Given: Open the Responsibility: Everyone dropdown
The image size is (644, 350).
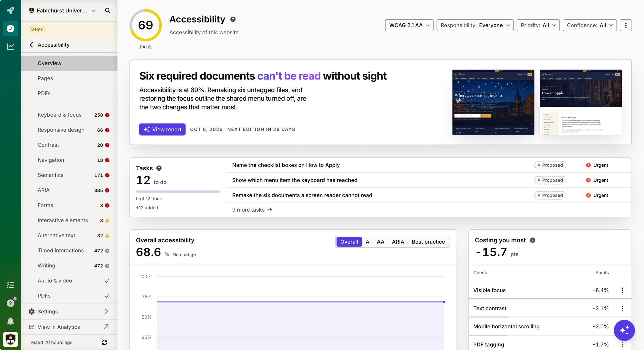Looking at the screenshot, I should (x=475, y=25).
